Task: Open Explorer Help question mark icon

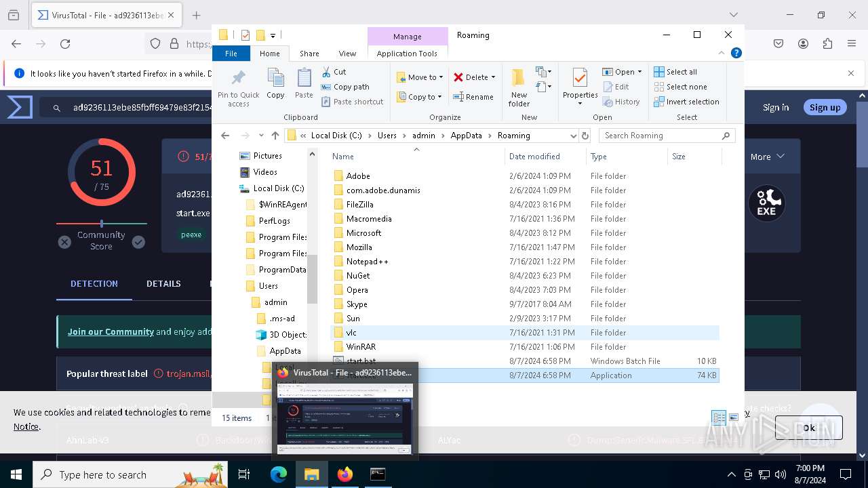Action: click(736, 53)
